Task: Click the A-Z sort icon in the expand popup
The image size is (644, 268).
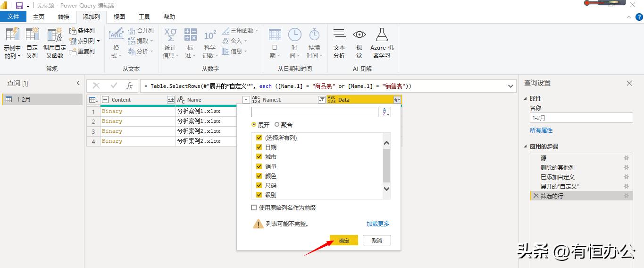Action: [386, 112]
